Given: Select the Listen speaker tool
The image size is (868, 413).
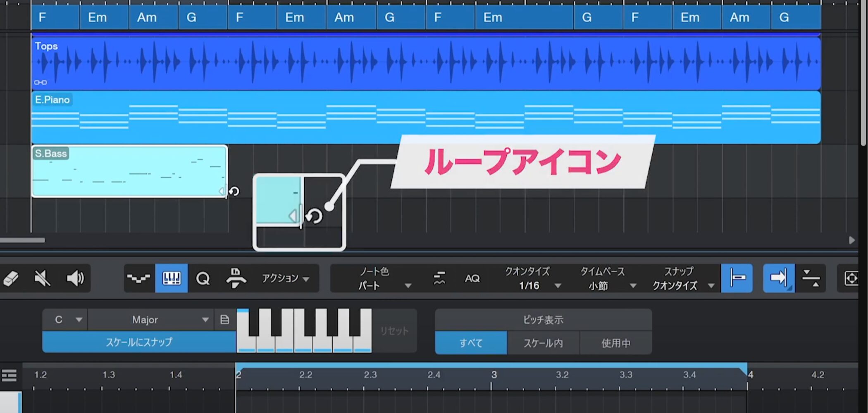Looking at the screenshot, I should 75,278.
